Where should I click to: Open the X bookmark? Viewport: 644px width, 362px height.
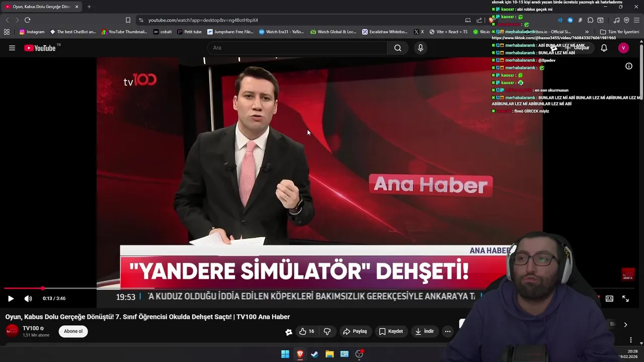[x=419, y=32]
